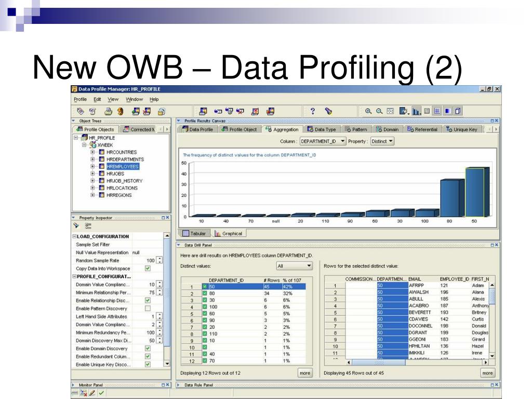Viewport: 532px width, 399px height.
Task: Uncheck the checkbox for DEPARTMENT_ID 80
Action: pyautogui.click(x=205, y=294)
